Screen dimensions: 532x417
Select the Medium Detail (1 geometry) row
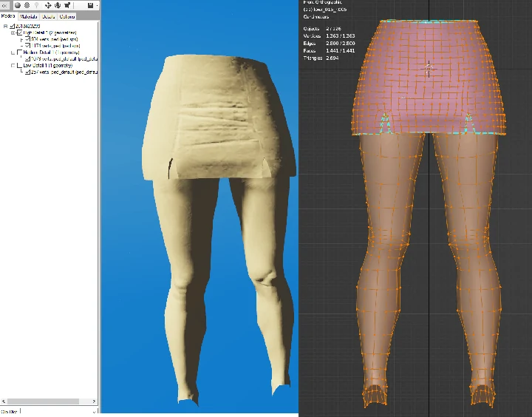coord(51,52)
